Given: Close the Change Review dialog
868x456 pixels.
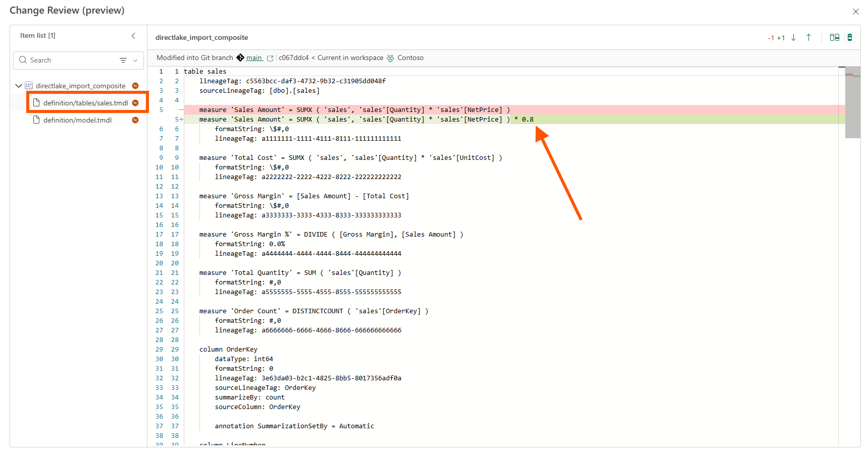Looking at the screenshot, I should (x=856, y=12).
